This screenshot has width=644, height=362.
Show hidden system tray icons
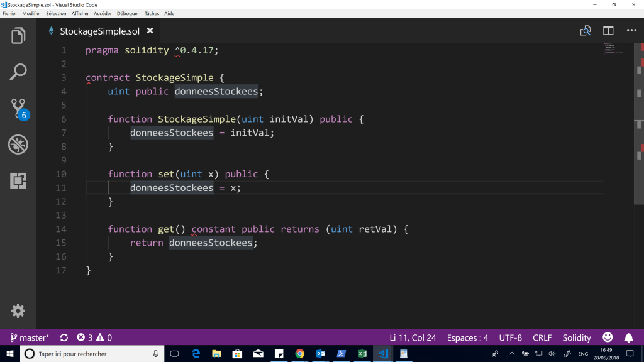(x=512, y=354)
